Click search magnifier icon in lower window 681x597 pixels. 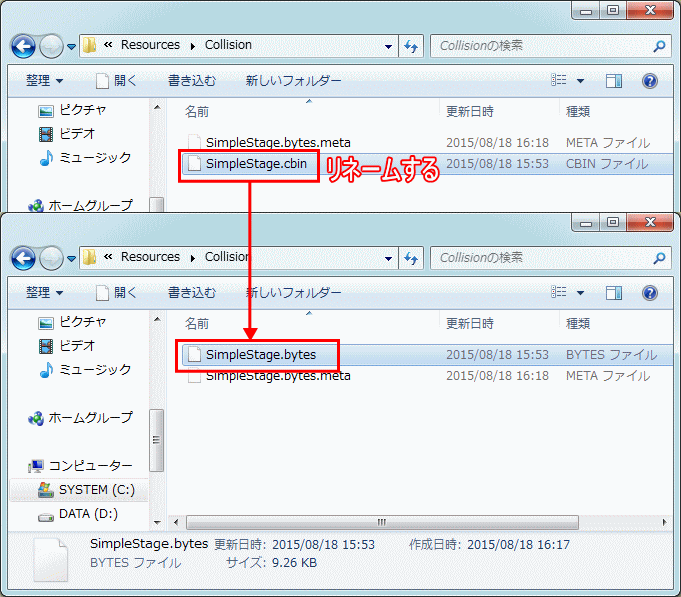(659, 258)
